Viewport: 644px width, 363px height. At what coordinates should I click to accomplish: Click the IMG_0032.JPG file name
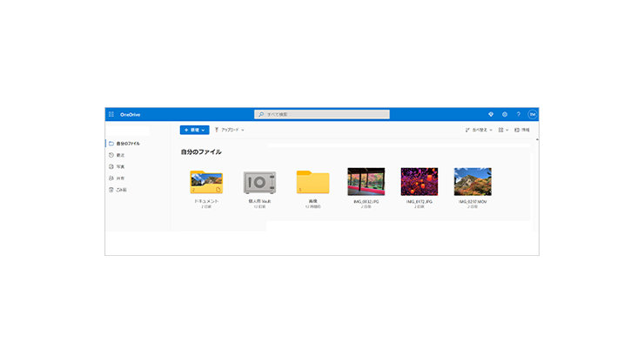coord(366,202)
